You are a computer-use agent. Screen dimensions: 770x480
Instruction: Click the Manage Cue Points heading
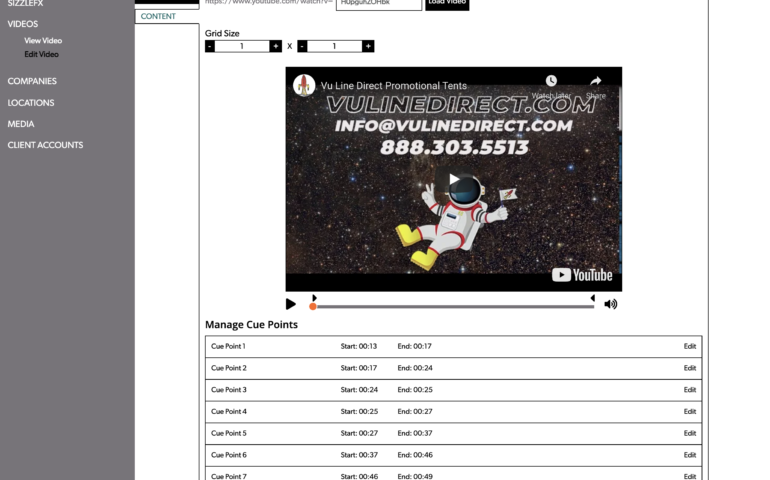tap(251, 325)
